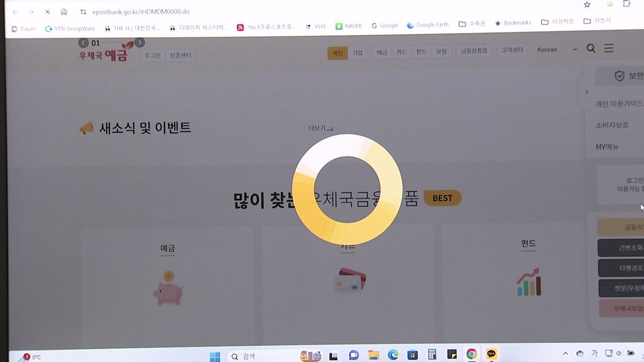This screenshot has width=644, height=362.
Task: Open YTN GroupWare bookmark
Action: [69, 29]
